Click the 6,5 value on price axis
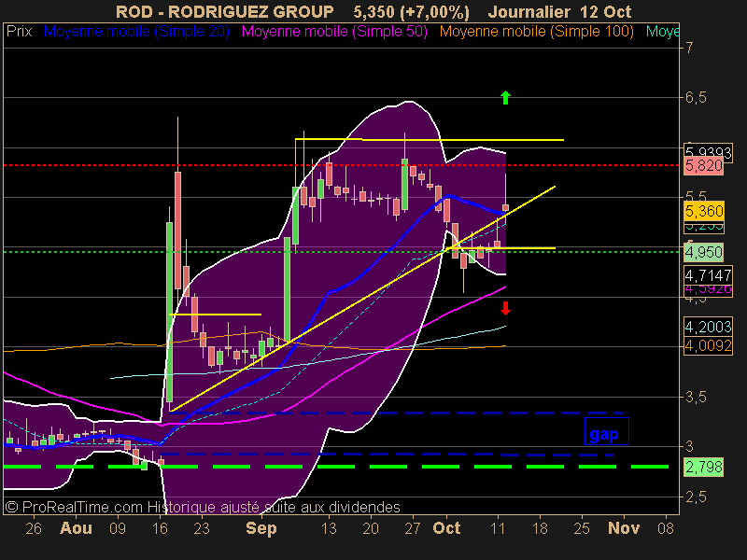This screenshot has height=560, width=747. coord(696,98)
